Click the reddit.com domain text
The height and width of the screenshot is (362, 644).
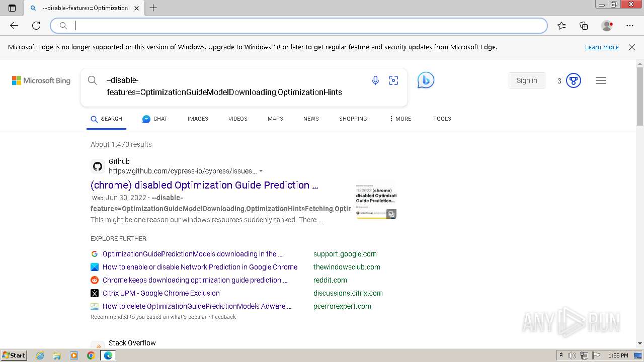(330, 280)
